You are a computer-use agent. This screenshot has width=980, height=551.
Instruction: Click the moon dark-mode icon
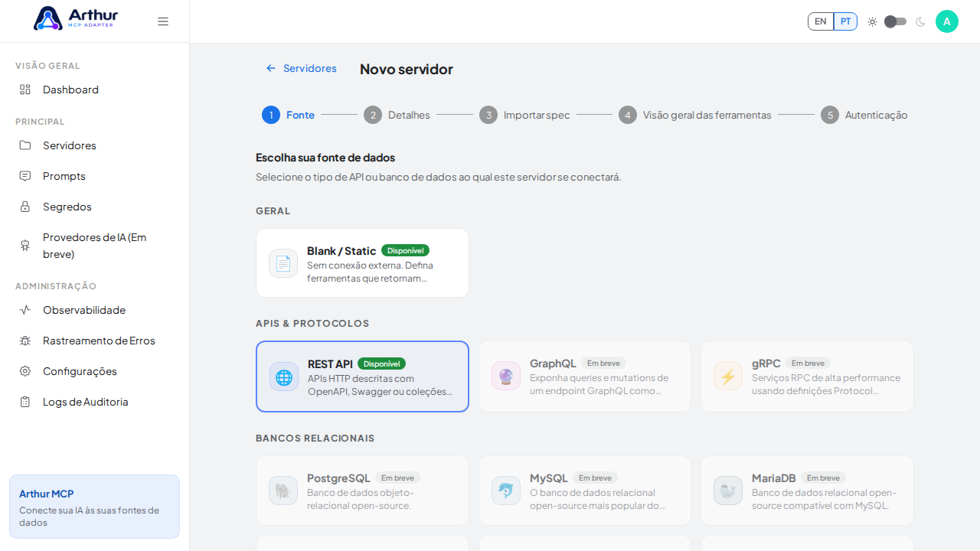click(920, 21)
